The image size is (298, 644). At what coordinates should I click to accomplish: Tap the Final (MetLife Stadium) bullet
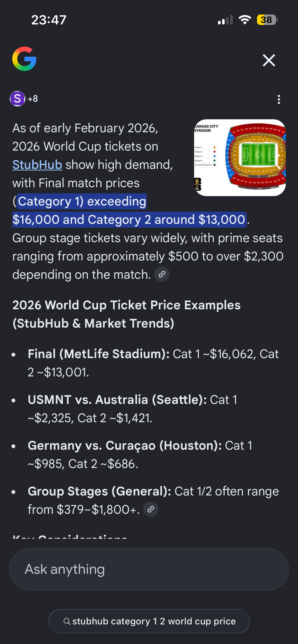[153, 363]
